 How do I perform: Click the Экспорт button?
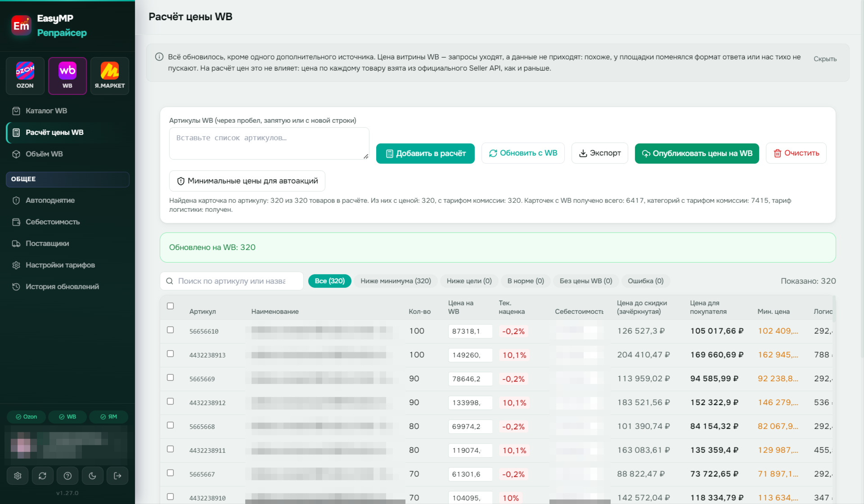pyautogui.click(x=599, y=153)
